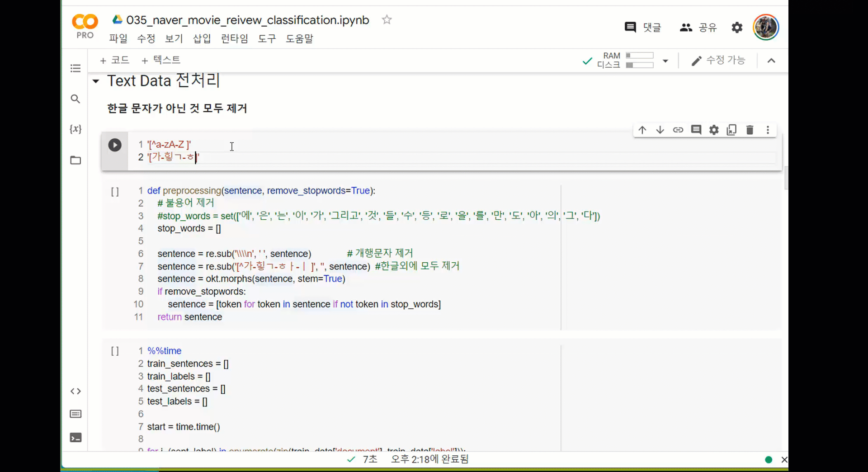Open the 삽입 menu
Viewport: 868px width, 472px height.
tap(202, 38)
